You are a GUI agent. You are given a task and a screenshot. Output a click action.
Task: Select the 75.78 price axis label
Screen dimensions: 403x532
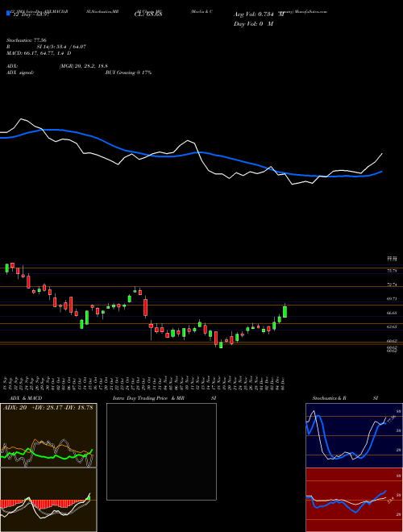(392, 271)
